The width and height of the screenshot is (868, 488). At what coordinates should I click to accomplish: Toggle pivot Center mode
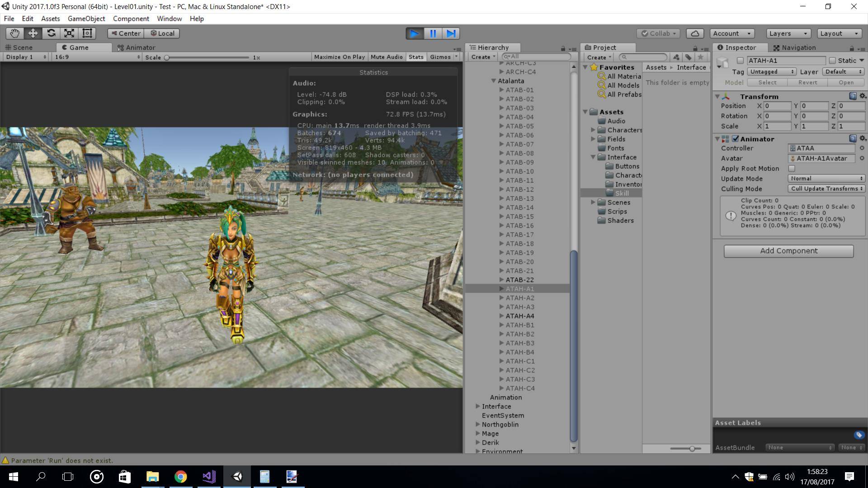pyautogui.click(x=126, y=33)
